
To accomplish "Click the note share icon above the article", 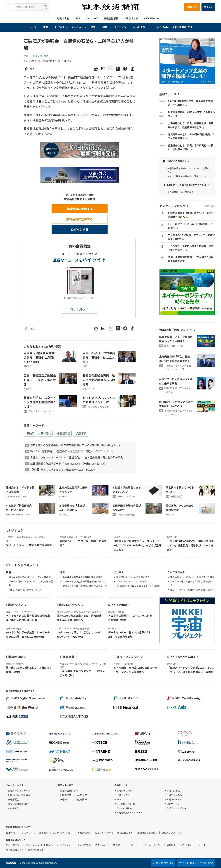I will [x=110, y=69].
